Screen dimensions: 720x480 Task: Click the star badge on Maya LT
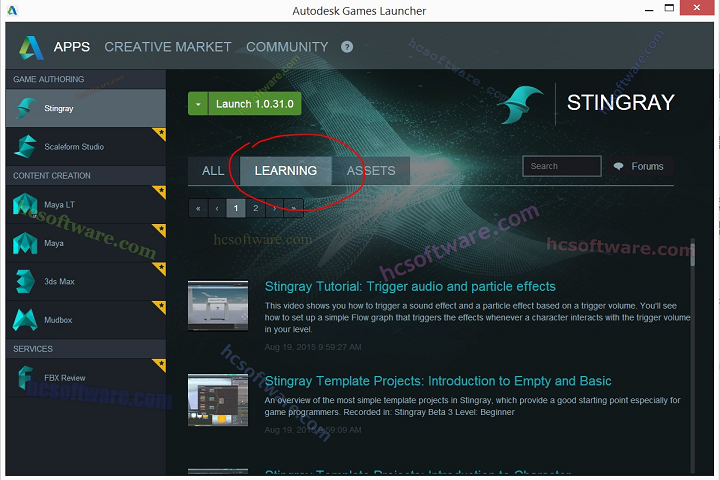tap(160, 191)
